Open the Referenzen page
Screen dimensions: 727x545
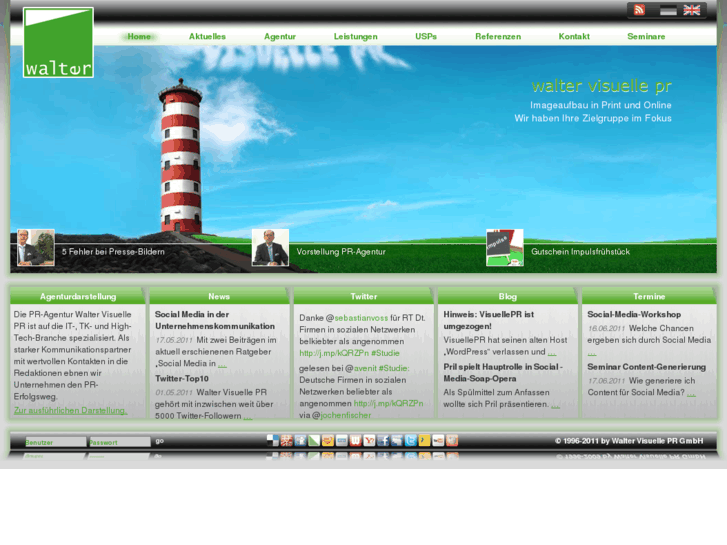[x=498, y=36]
